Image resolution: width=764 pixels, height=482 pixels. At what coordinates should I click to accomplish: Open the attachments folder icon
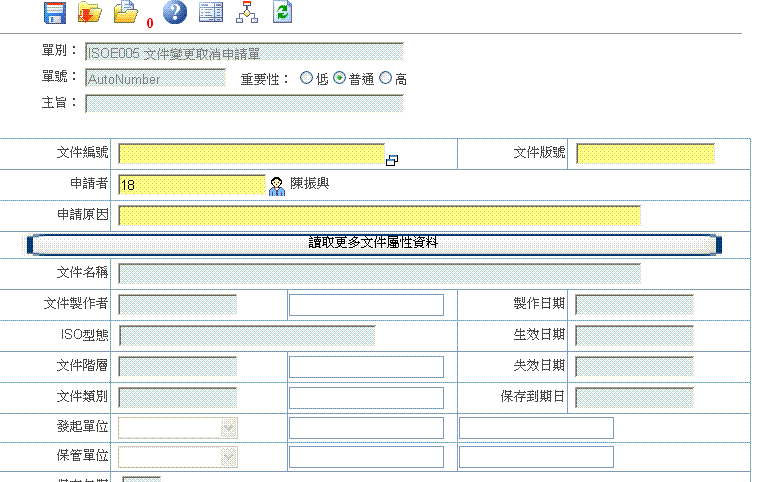[x=125, y=13]
